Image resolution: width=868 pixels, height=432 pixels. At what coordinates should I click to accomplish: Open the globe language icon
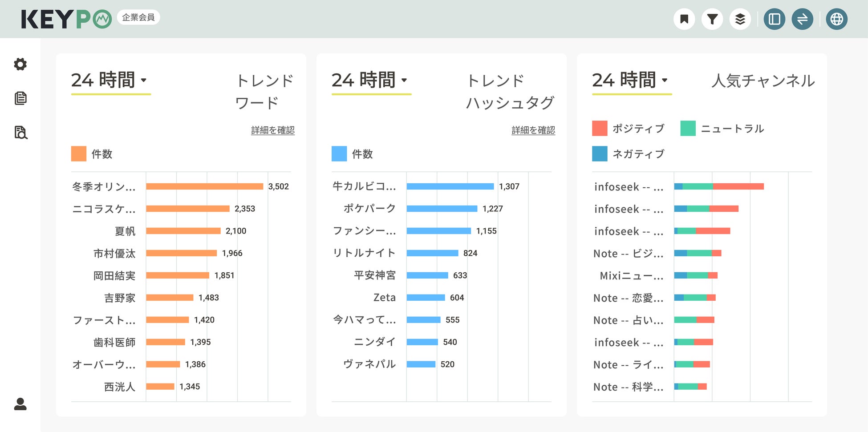coord(837,19)
